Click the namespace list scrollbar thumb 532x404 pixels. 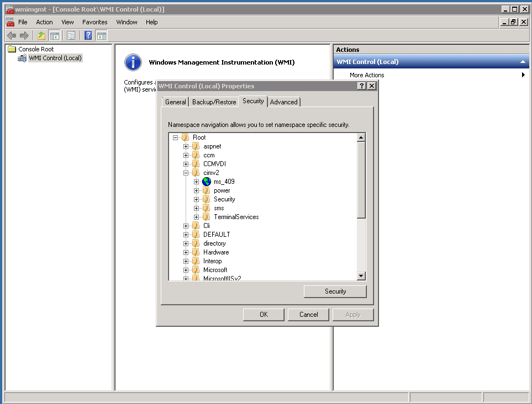361,180
